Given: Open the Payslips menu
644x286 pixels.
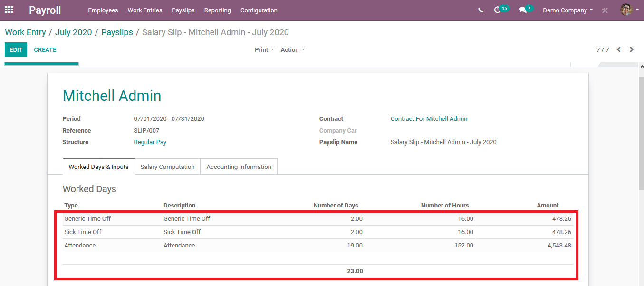Looking at the screenshot, I should 183,10.
